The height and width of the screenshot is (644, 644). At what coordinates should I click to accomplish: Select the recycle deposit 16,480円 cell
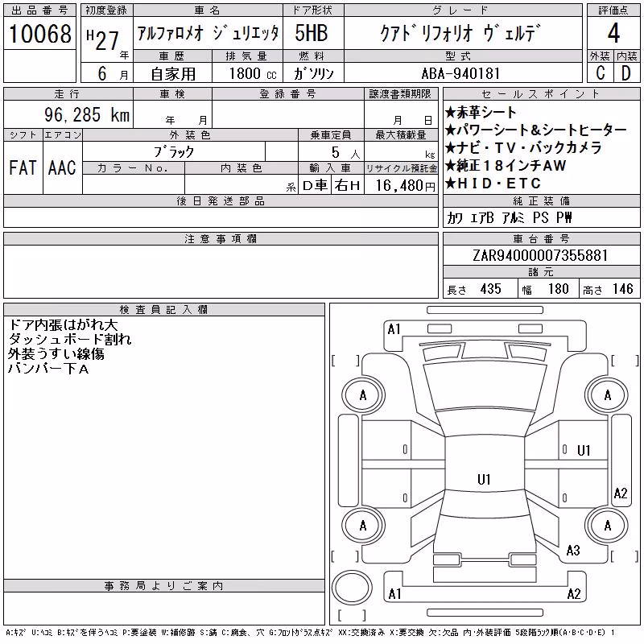[x=401, y=185]
